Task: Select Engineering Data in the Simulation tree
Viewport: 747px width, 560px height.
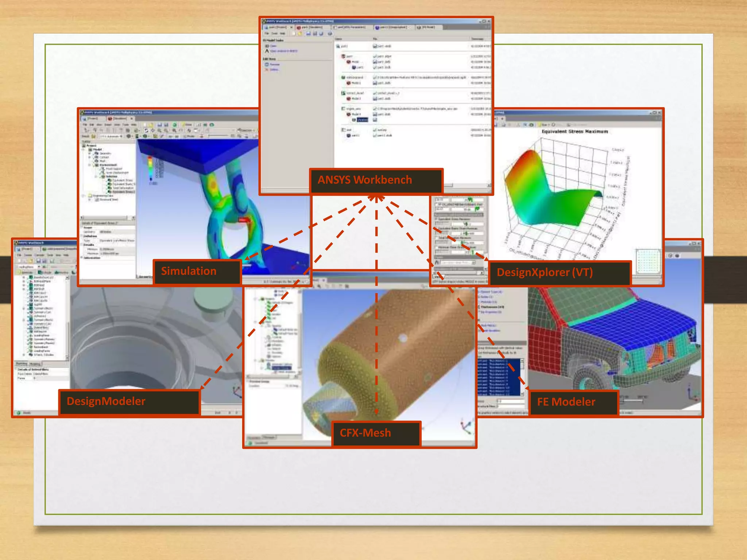Action: (x=103, y=196)
